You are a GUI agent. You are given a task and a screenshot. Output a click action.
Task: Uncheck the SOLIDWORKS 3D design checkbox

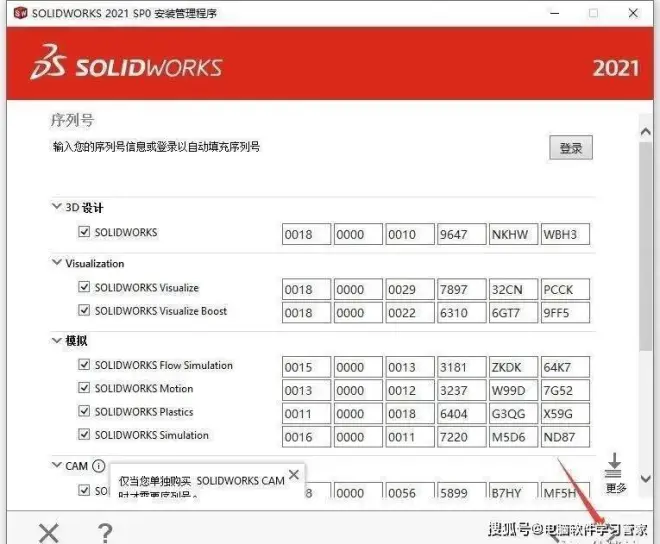tap(84, 232)
